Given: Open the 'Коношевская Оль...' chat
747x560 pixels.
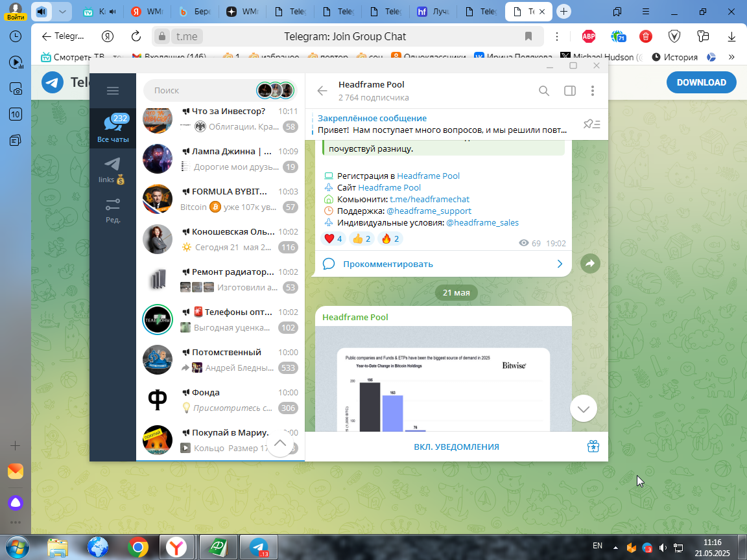Looking at the screenshot, I should [220, 239].
